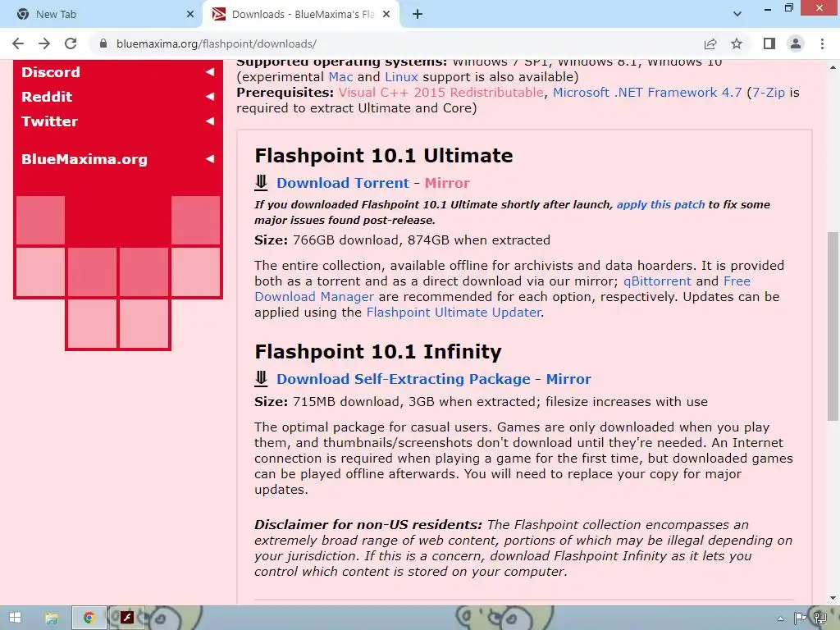Switch to Chrome in the taskbar

pyautogui.click(x=89, y=618)
